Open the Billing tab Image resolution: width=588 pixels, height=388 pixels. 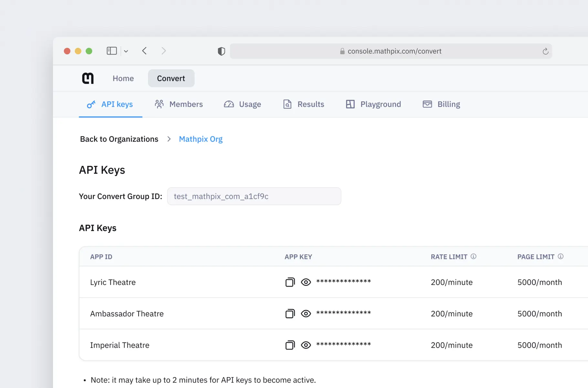click(x=441, y=104)
